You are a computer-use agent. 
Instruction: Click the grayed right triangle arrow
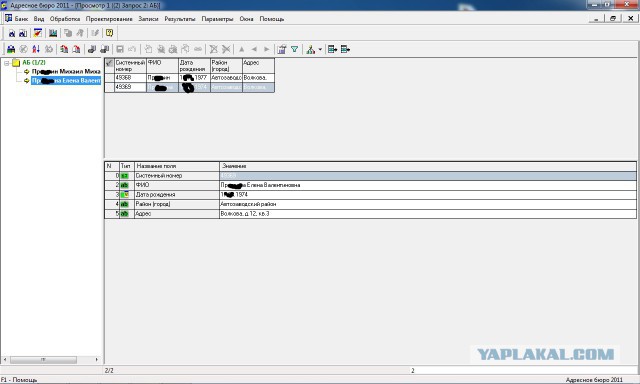point(267,49)
